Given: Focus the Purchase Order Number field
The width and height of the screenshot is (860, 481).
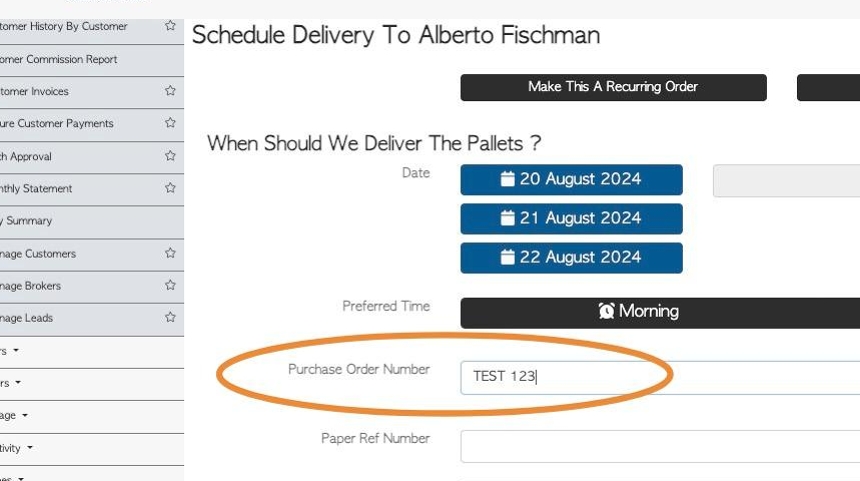Looking at the screenshot, I should tap(660, 377).
